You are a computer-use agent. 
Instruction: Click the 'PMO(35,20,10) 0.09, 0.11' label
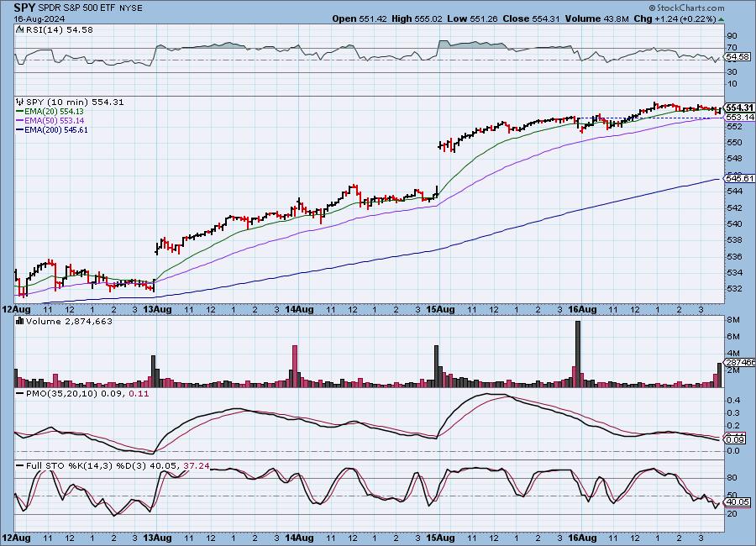coord(87,394)
